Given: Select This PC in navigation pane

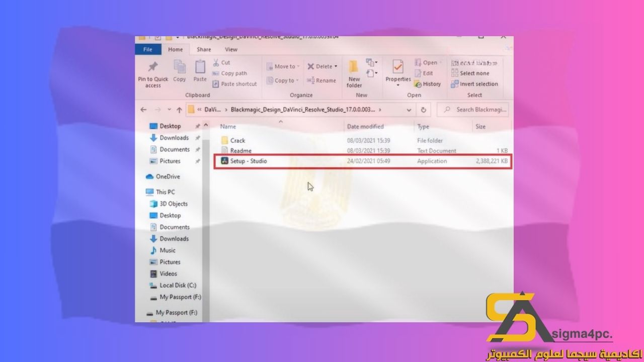Looking at the screenshot, I should 160,192.
